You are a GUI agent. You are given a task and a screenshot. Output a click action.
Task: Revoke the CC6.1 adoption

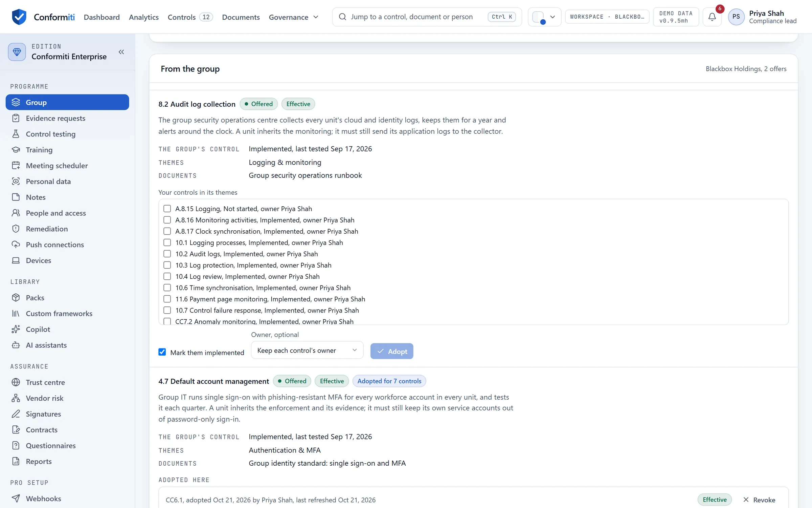pos(760,500)
